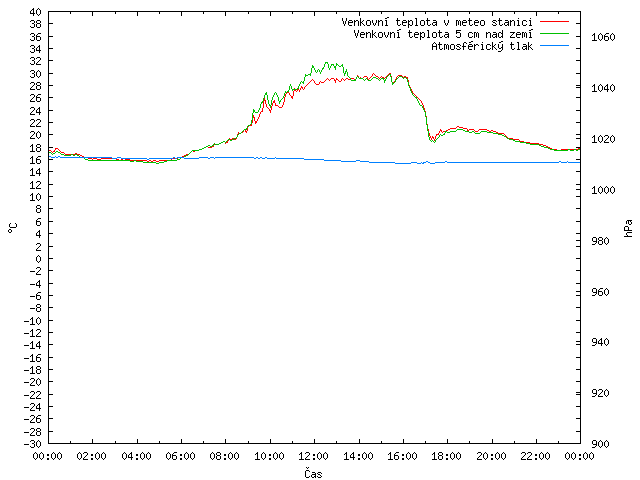The image size is (640, 480).
Task: Click the 20 temperature axis label
Action: (x=36, y=136)
